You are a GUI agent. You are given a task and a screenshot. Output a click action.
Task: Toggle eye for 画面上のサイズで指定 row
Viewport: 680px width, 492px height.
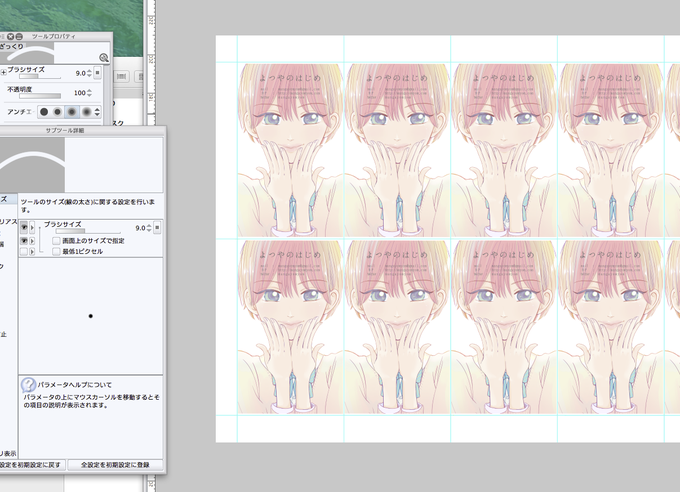(24, 240)
